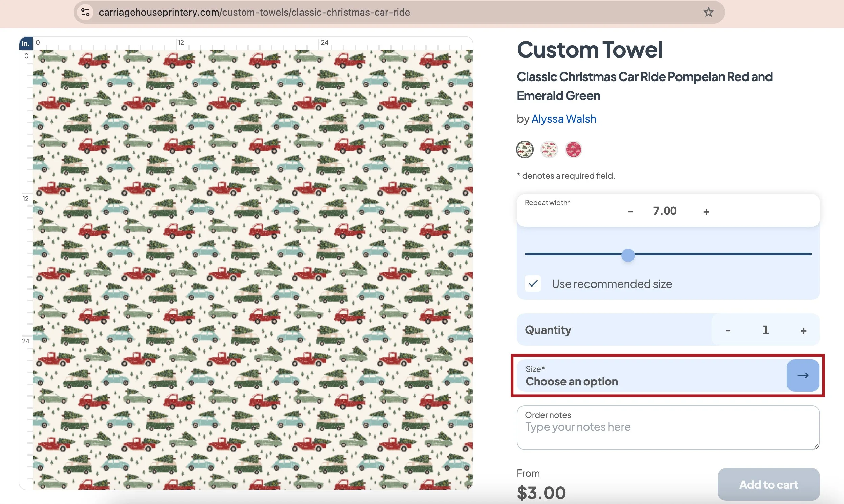Toggle the inches unit badge on ruler
The height and width of the screenshot is (504, 844).
(x=26, y=44)
